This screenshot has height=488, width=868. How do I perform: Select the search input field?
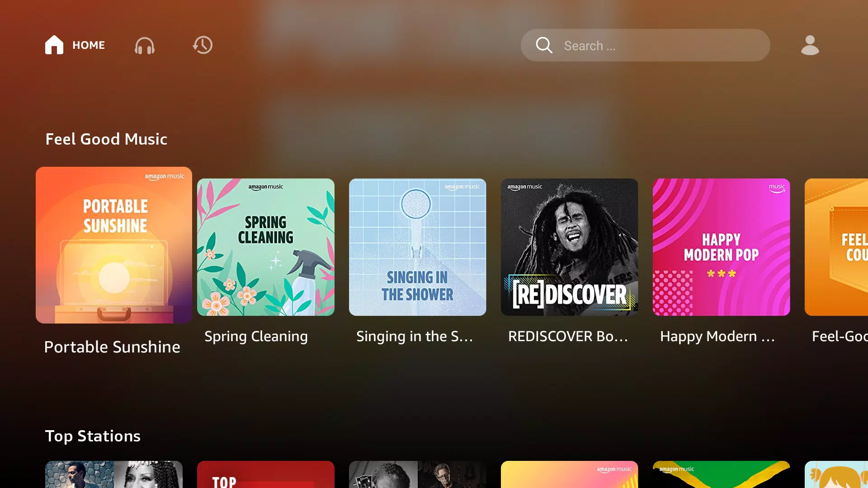tap(646, 45)
